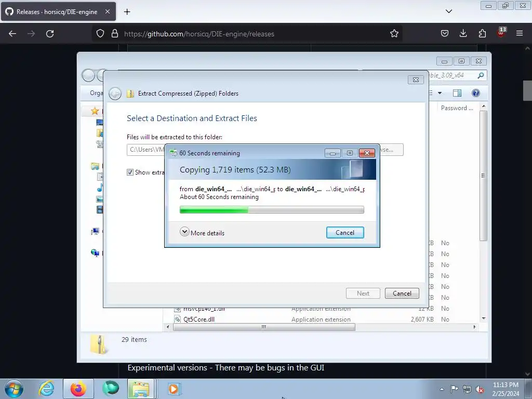532x399 pixels.
Task: Go back in Firefox
Action: point(12,34)
